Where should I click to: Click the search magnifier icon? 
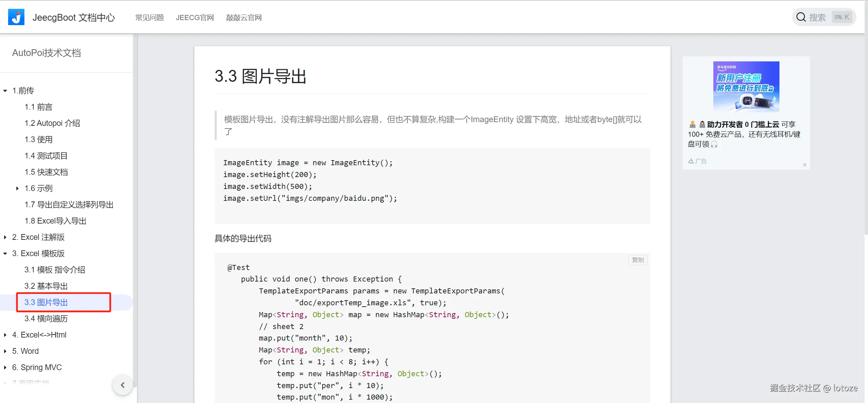(801, 17)
